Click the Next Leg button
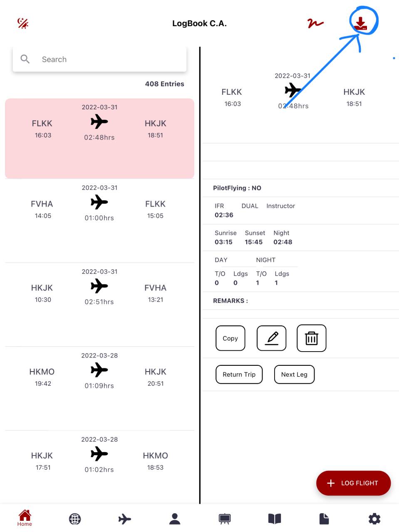 coord(294,374)
